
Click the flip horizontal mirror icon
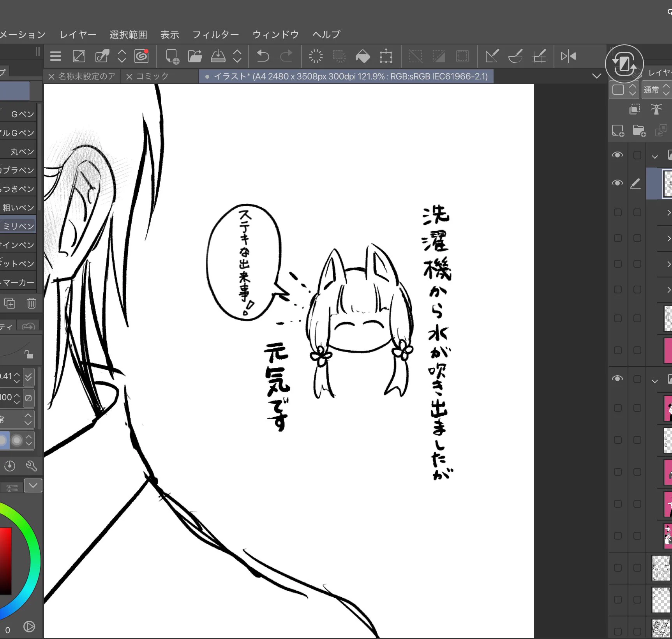point(568,56)
